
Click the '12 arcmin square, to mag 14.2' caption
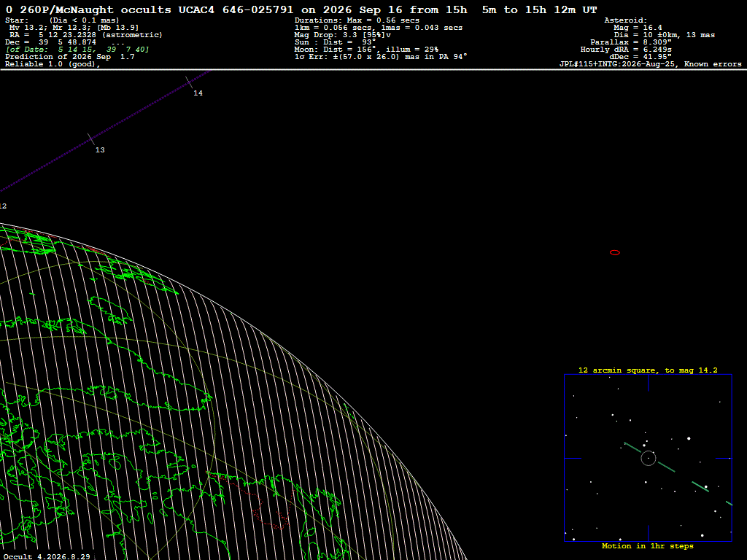[648, 370]
